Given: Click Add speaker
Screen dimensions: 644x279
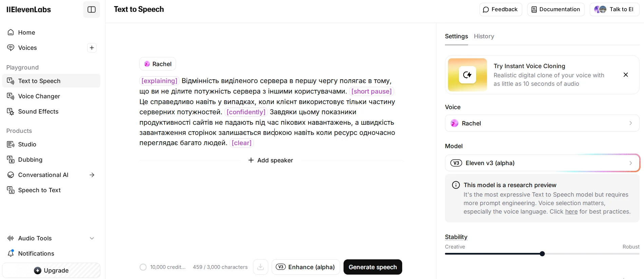Looking at the screenshot, I should point(271,160).
